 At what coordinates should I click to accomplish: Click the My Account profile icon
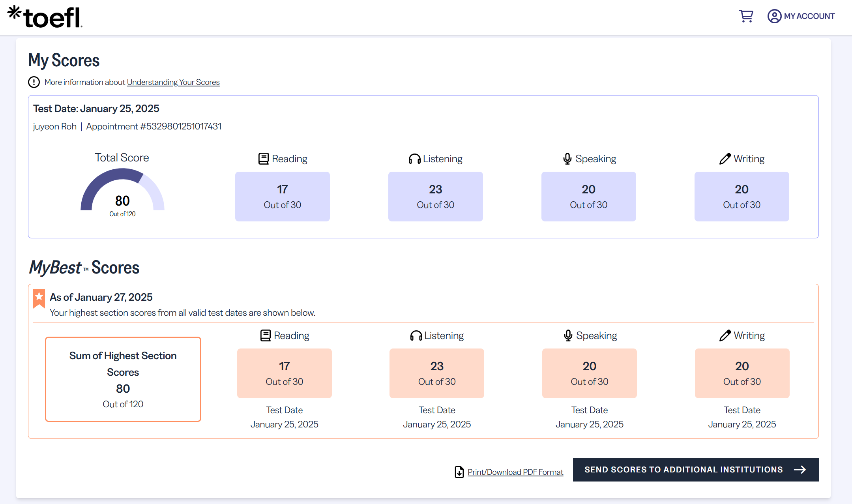point(774,16)
